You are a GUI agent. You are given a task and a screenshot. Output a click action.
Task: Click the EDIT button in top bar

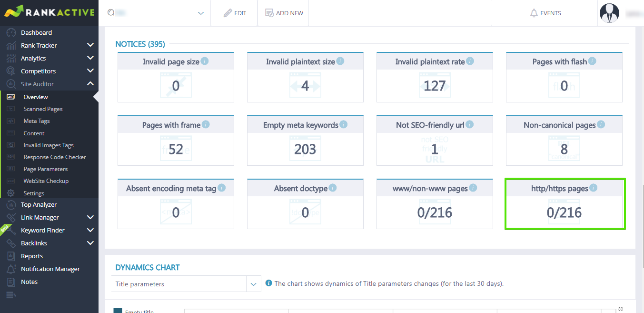(235, 13)
